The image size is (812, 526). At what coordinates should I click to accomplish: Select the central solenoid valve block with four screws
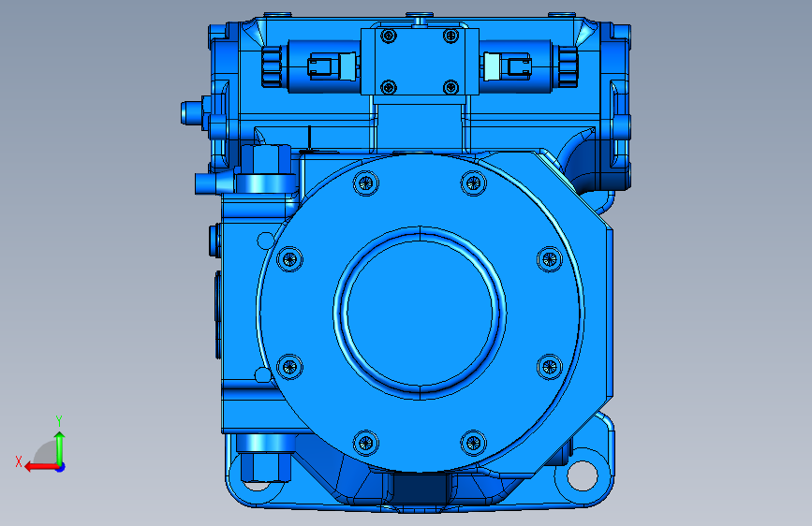(420, 62)
